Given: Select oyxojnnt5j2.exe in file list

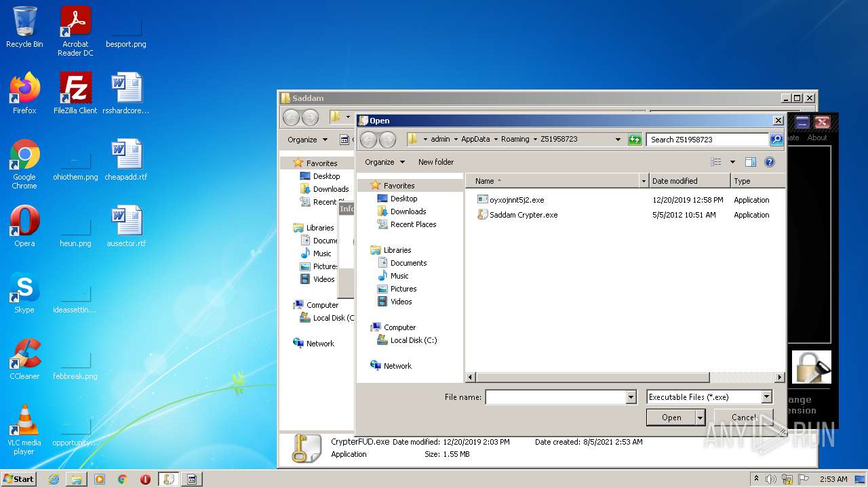Looking at the screenshot, I should coord(510,200).
